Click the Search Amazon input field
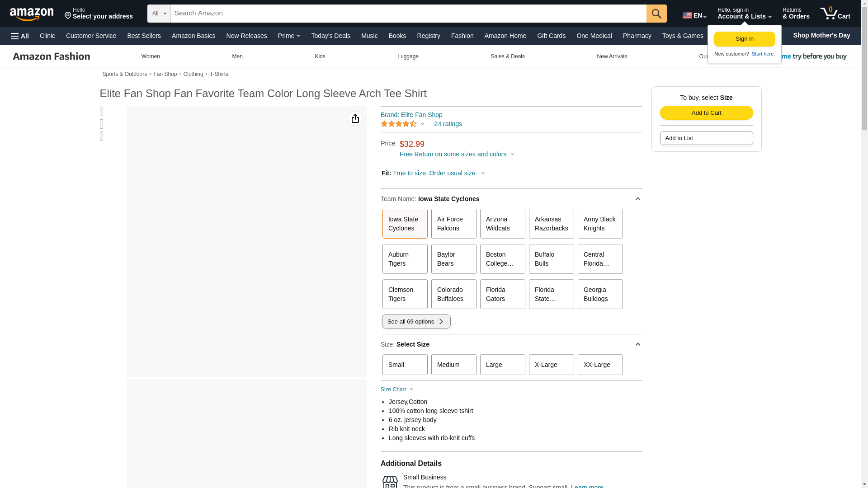Screen dimensions: 868x488 [x=408, y=14]
